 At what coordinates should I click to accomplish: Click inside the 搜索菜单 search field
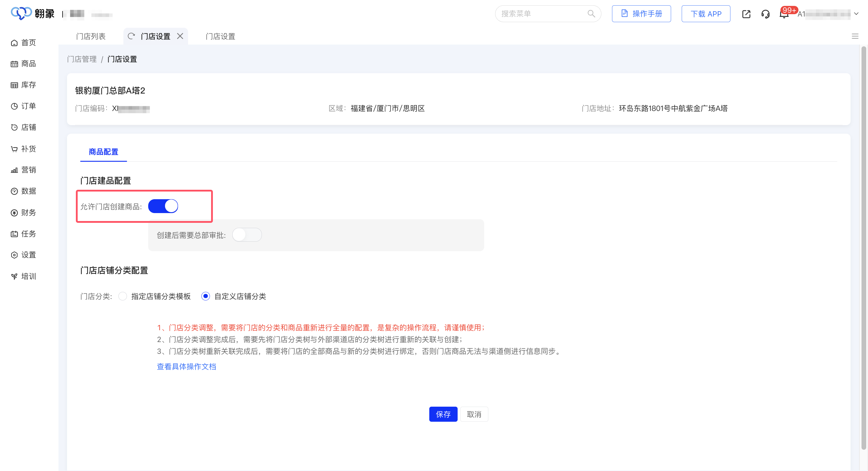tap(539, 14)
